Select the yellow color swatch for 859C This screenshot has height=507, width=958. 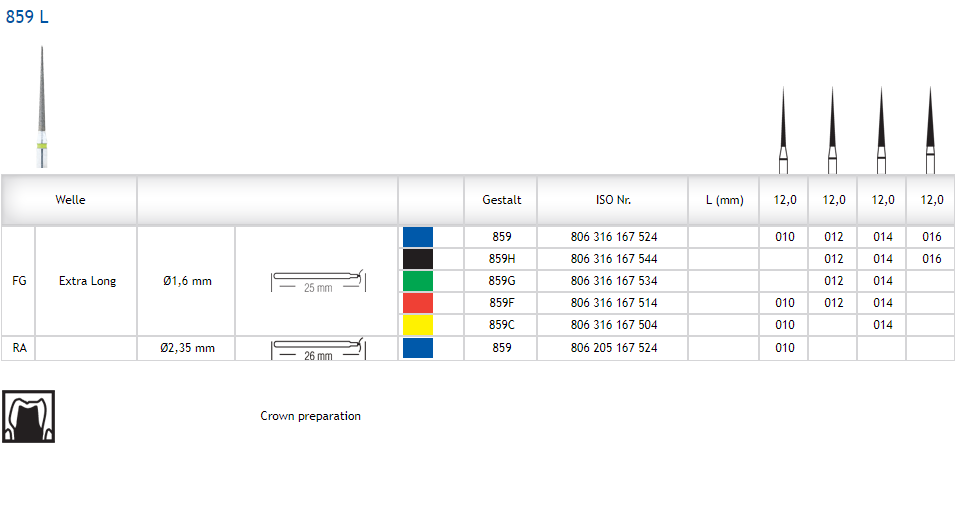coord(418,325)
